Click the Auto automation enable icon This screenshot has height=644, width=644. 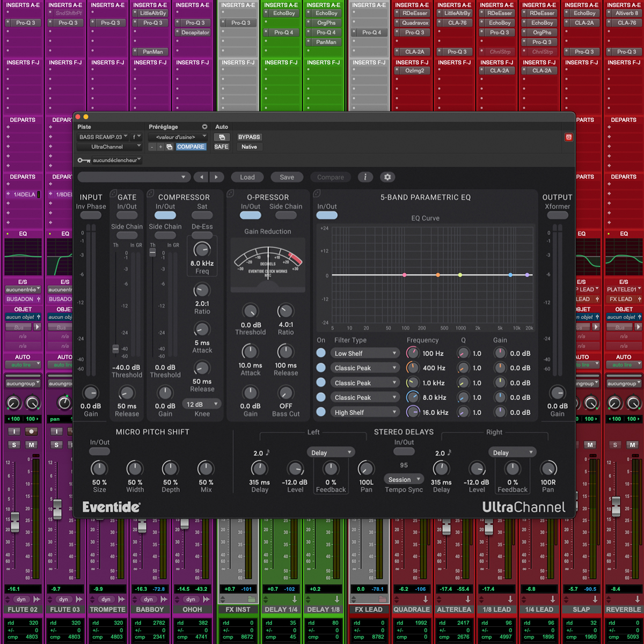pyautogui.click(x=222, y=137)
